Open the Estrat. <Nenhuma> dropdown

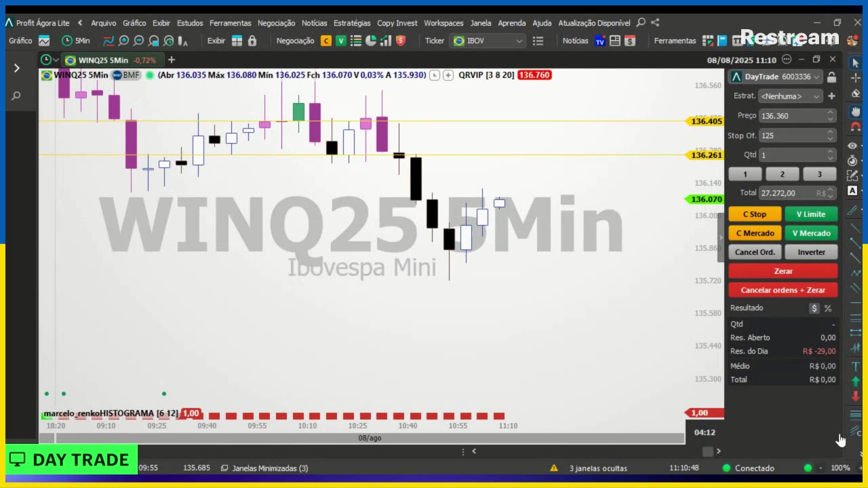click(791, 96)
